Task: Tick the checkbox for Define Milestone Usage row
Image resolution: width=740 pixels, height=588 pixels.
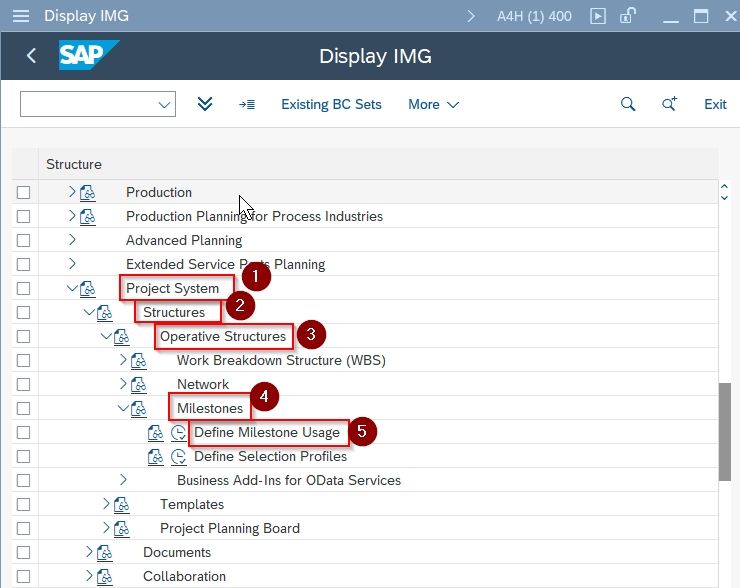Action: point(24,433)
